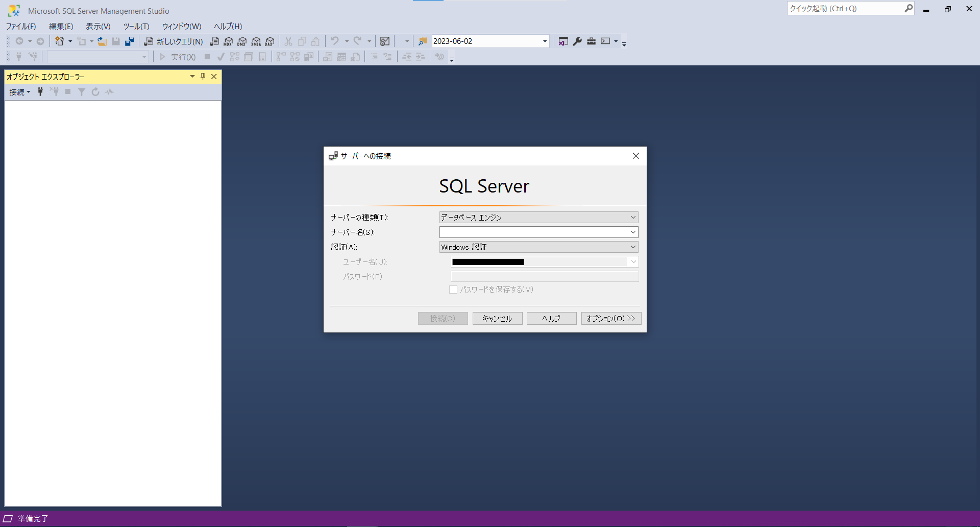Create a new MDX query

point(228,41)
